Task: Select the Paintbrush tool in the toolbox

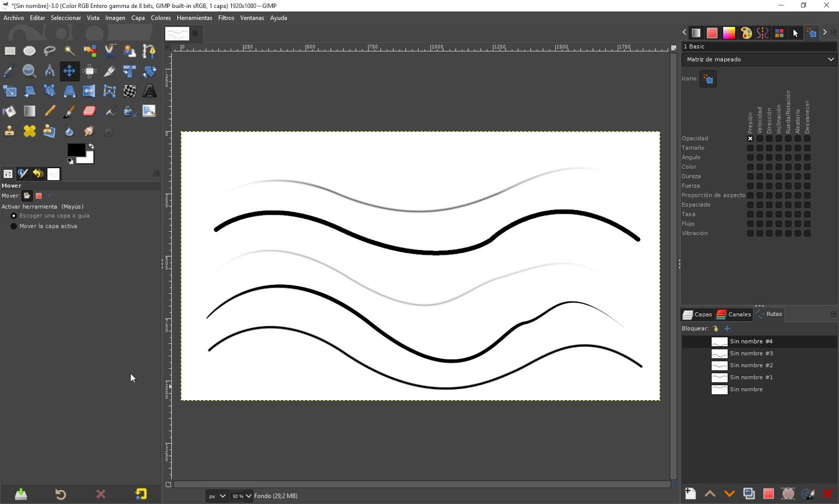Action: click(x=69, y=111)
